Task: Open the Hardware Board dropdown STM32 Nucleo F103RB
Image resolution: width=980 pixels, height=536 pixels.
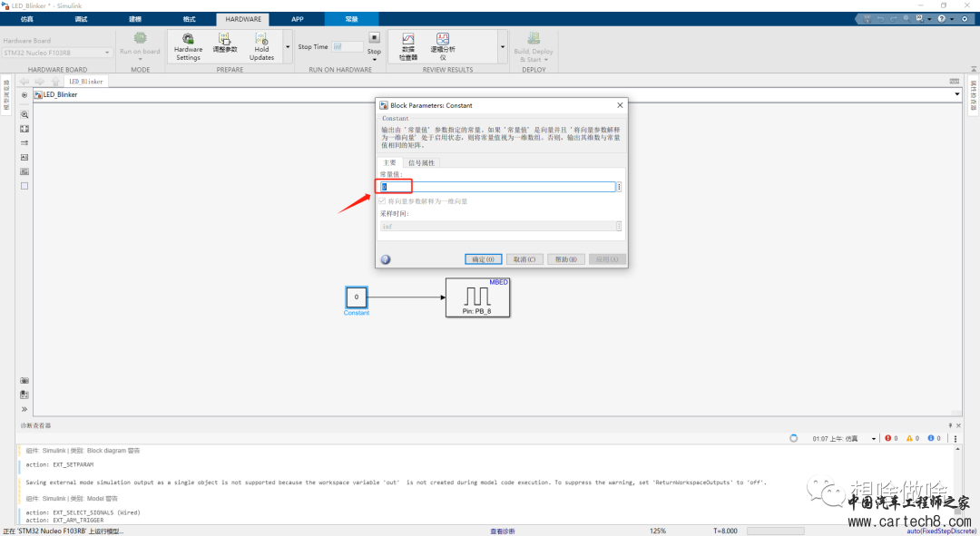Action: [x=56, y=54]
